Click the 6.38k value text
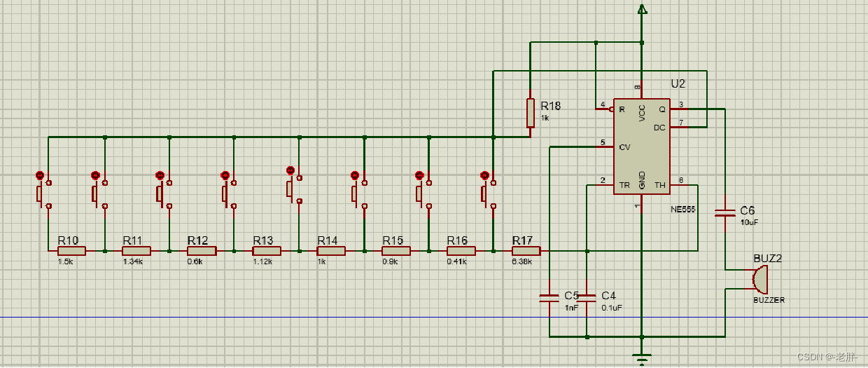868x368 pixels. pos(522,261)
